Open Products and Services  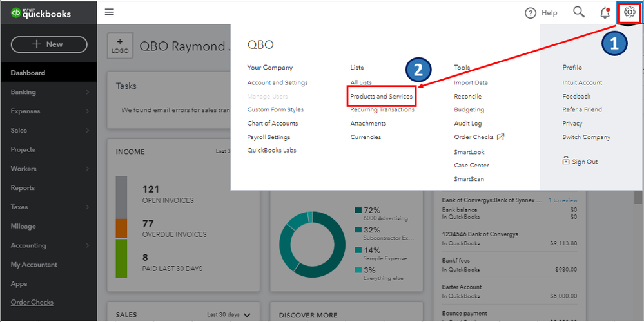[x=382, y=97]
